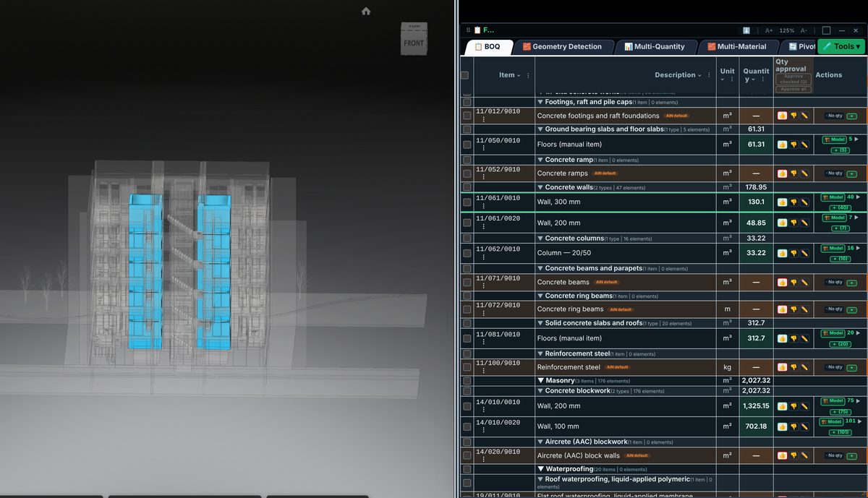The image size is (868, 498).
Task: Thumbs-up the Wall, 300 mm row
Action: coord(782,202)
